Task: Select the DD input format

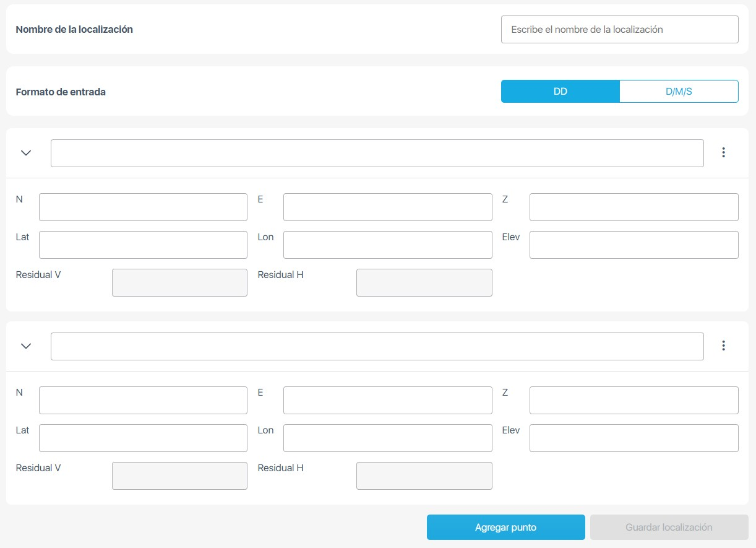Action: click(x=560, y=92)
